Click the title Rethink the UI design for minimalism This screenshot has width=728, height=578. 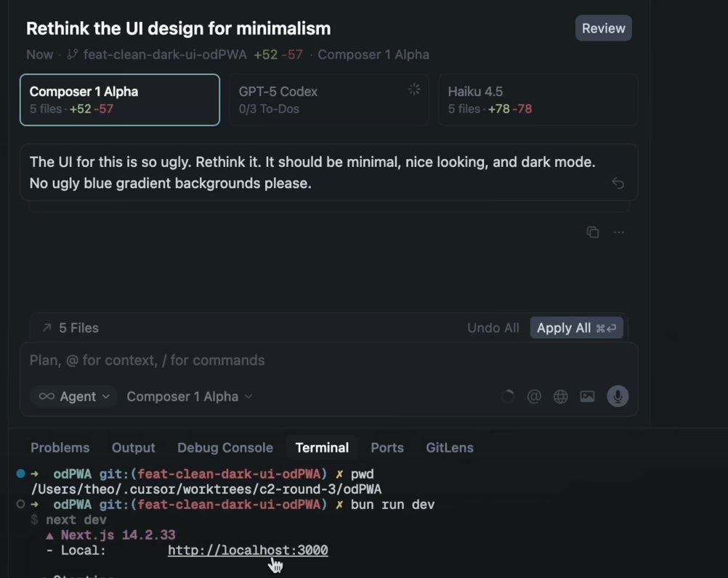pyautogui.click(x=178, y=29)
